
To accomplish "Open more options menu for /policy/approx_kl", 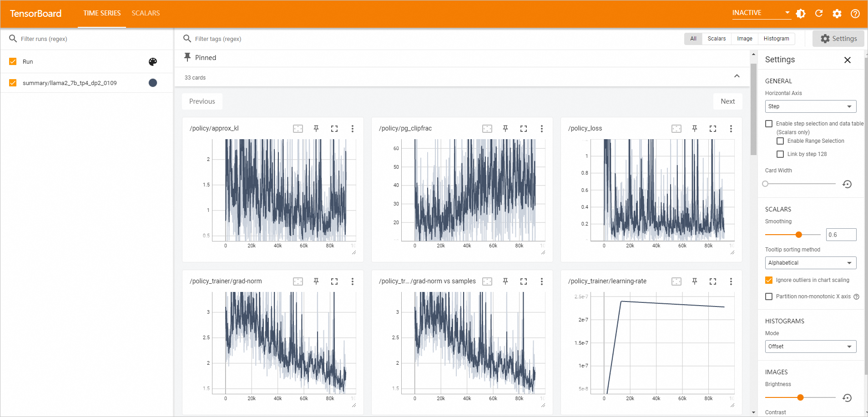I will tap(353, 129).
